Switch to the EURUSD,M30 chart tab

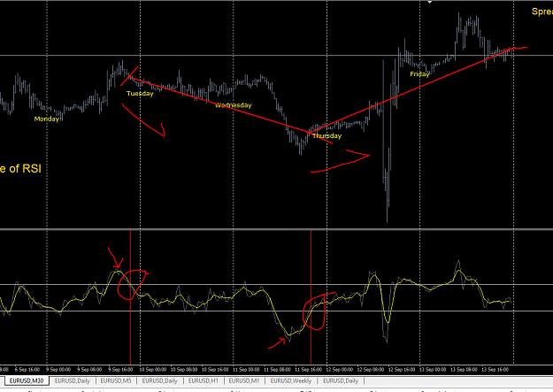coord(27,381)
